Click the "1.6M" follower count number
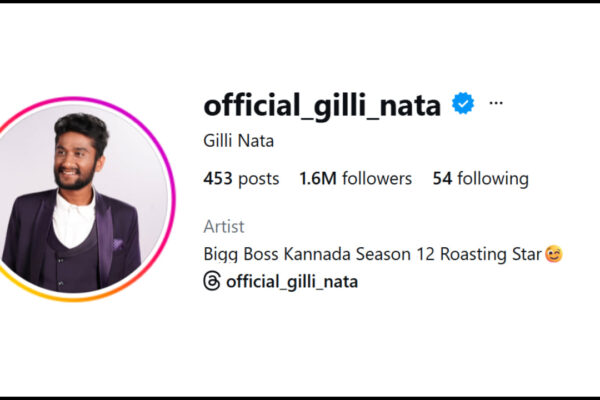This screenshot has height=400, width=600. click(317, 179)
